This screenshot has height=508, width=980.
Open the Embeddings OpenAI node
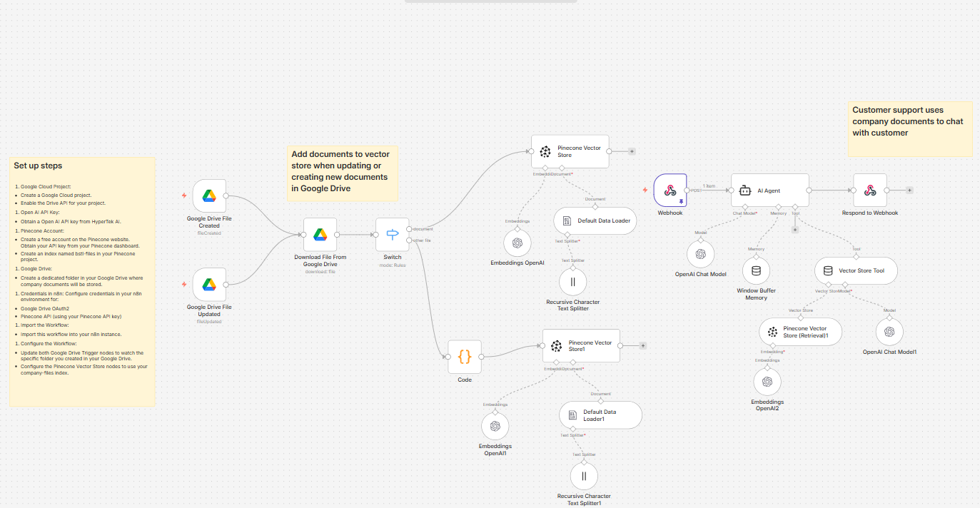pos(517,243)
